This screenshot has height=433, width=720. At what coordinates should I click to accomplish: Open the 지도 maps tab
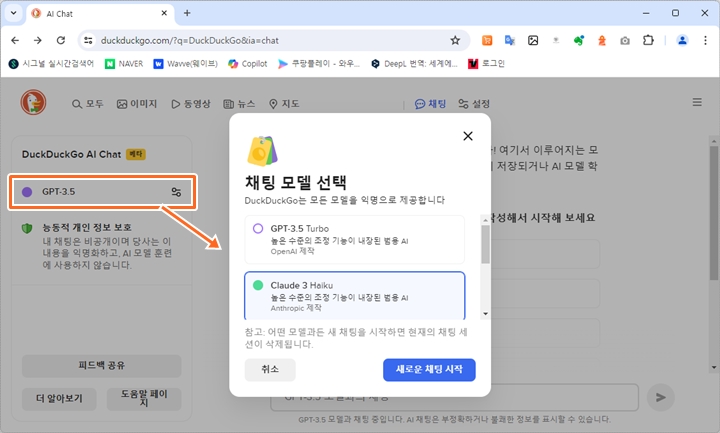(x=284, y=104)
